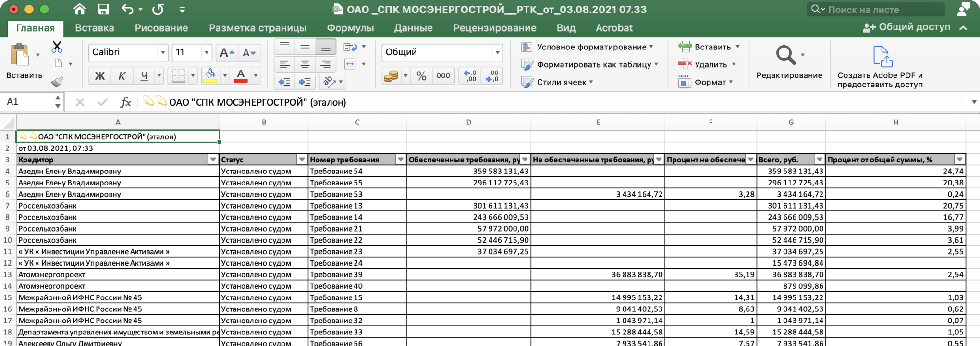980x346 pixels.
Task: Increase the font size
Action: (x=227, y=52)
